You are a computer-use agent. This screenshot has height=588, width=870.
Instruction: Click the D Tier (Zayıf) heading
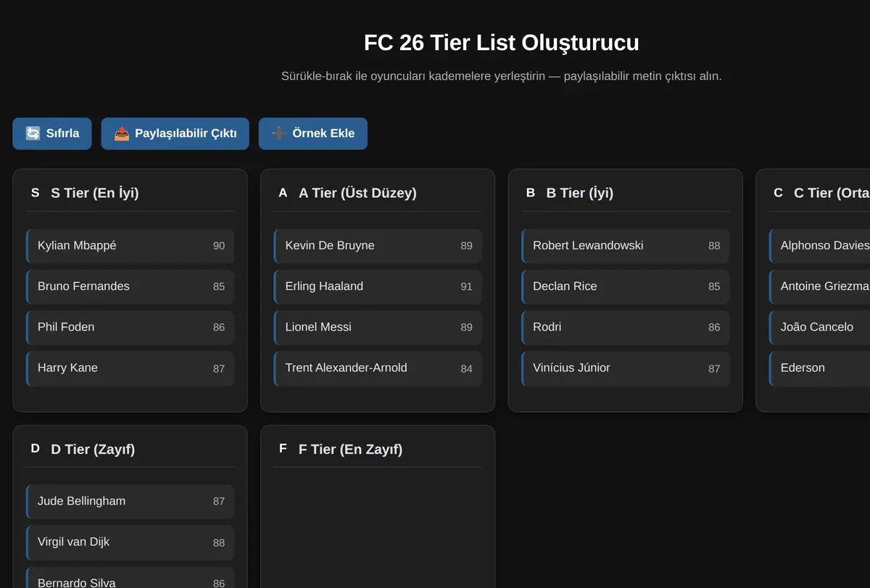93,449
